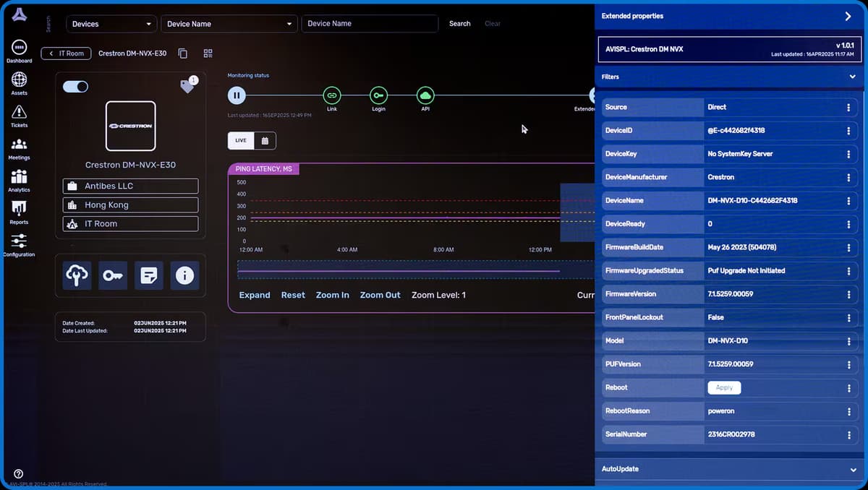Click the Zoom In link
Viewport: 868px width, 490px height.
[333, 296]
